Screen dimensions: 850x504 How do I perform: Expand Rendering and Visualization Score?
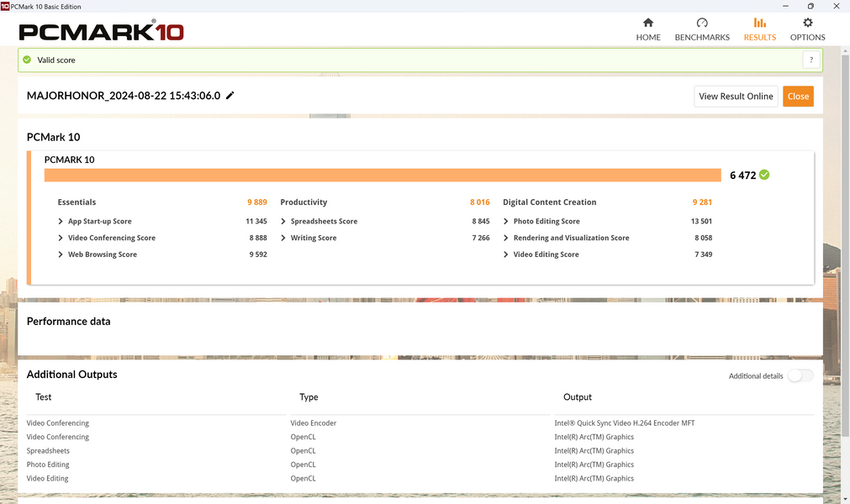click(x=506, y=238)
